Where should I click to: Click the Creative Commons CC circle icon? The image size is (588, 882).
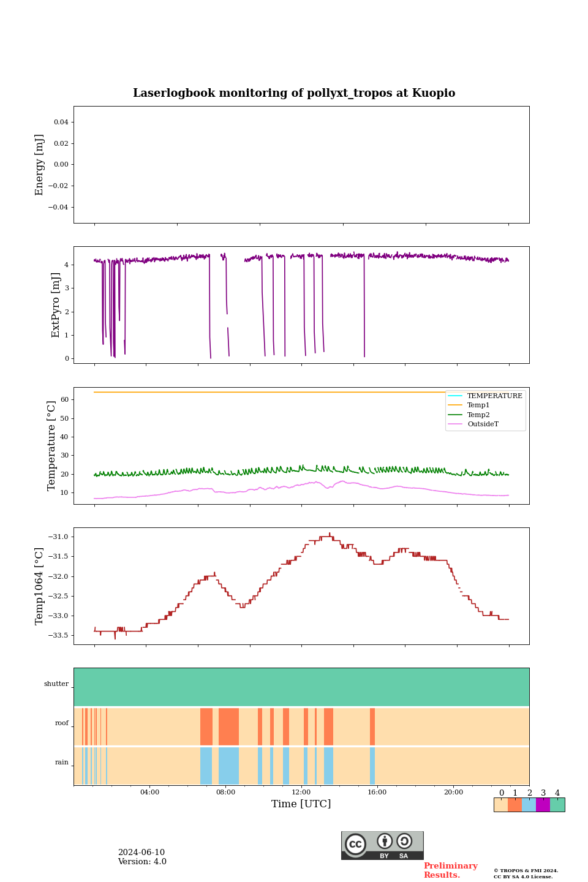pyautogui.click(x=355, y=844)
